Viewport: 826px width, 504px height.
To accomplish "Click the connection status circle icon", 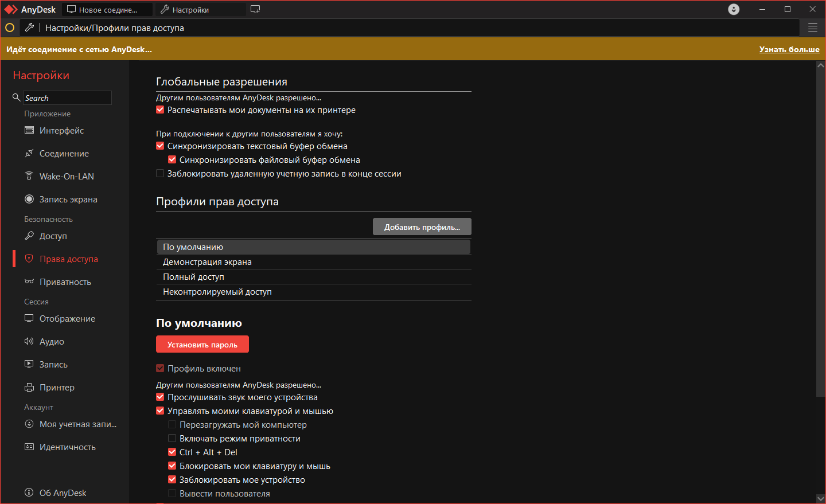I will click(x=10, y=28).
